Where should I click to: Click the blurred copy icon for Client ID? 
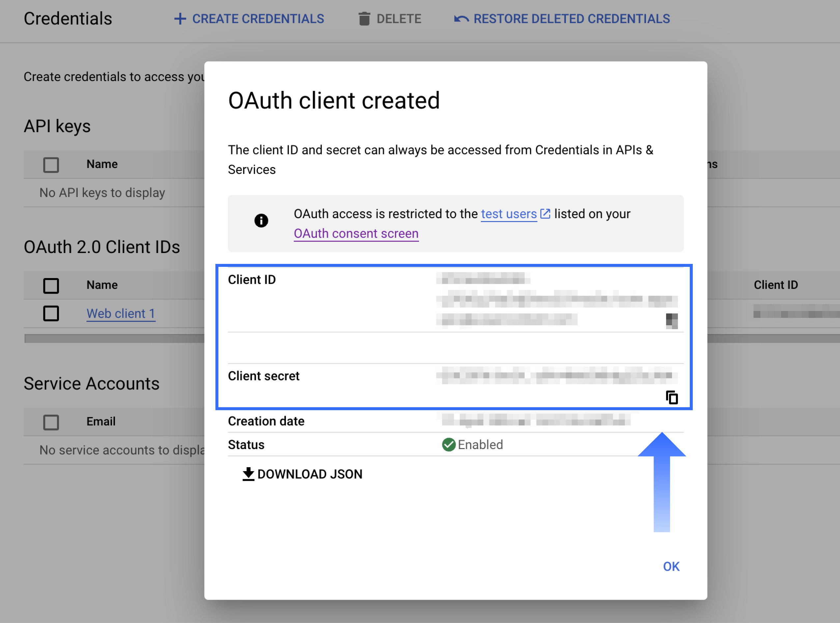click(x=671, y=321)
